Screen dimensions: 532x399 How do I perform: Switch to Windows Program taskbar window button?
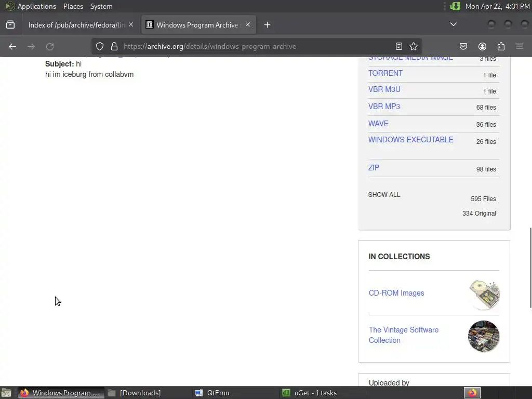coord(61,393)
